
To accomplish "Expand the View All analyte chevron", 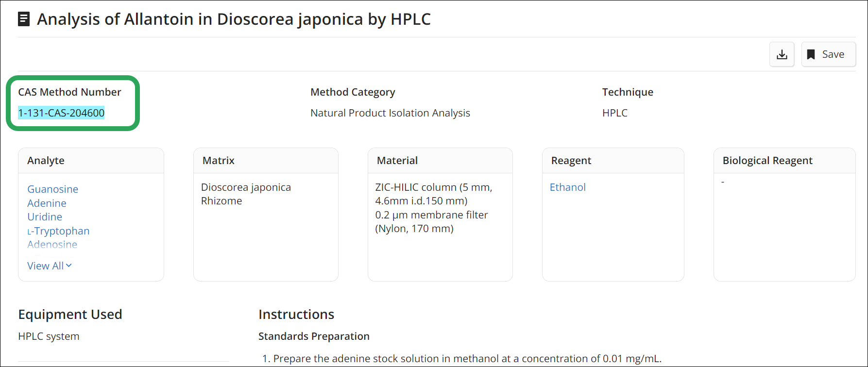I will tap(68, 265).
